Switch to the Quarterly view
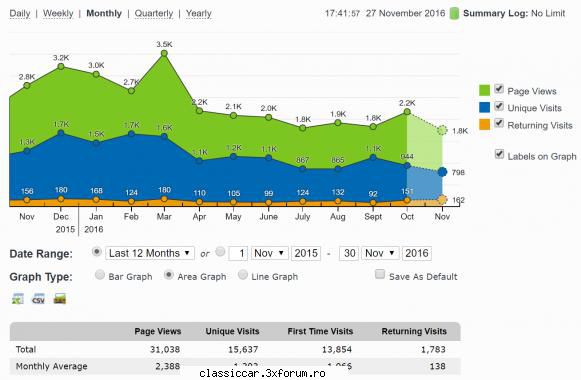Viewport: 581px width, 380px height. 154,13
